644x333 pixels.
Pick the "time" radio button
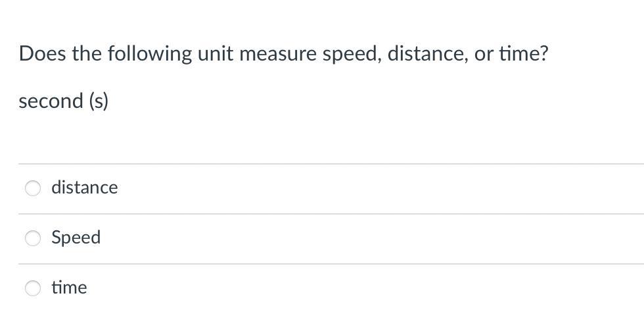tap(33, 288)
